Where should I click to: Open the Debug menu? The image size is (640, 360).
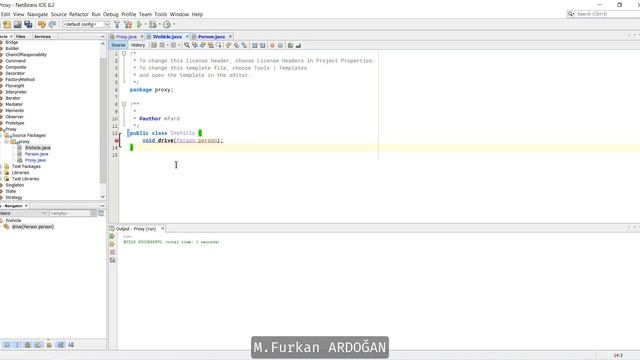[111, 14]
